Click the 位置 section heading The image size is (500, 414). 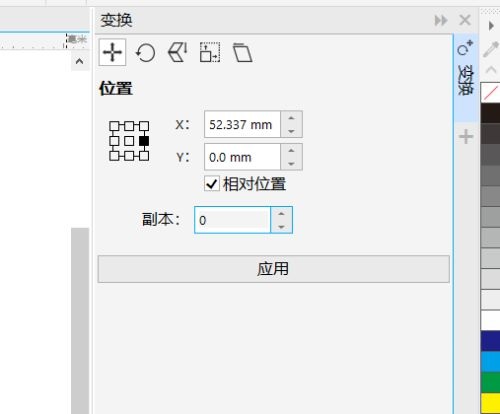[116, 89]
